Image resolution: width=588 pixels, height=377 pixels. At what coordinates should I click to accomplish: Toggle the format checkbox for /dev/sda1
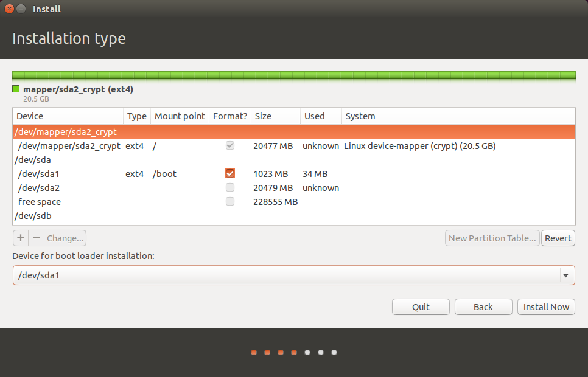click(x=229, y=174)
